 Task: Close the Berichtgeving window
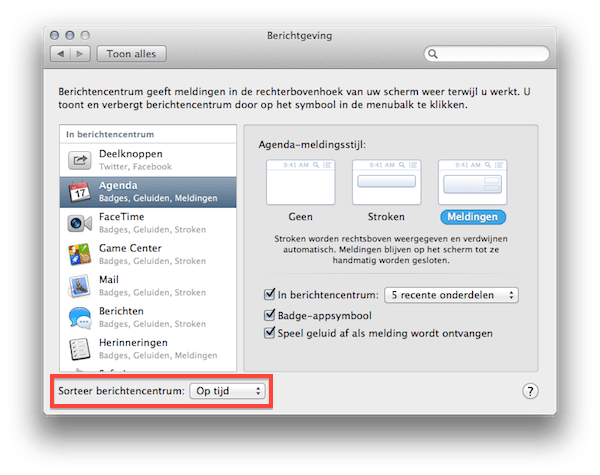click(55, 36)
